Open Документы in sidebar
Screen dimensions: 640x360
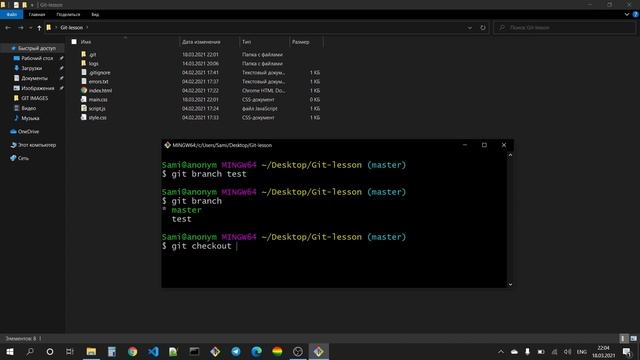pyautogui.click(x=34, y=78)
